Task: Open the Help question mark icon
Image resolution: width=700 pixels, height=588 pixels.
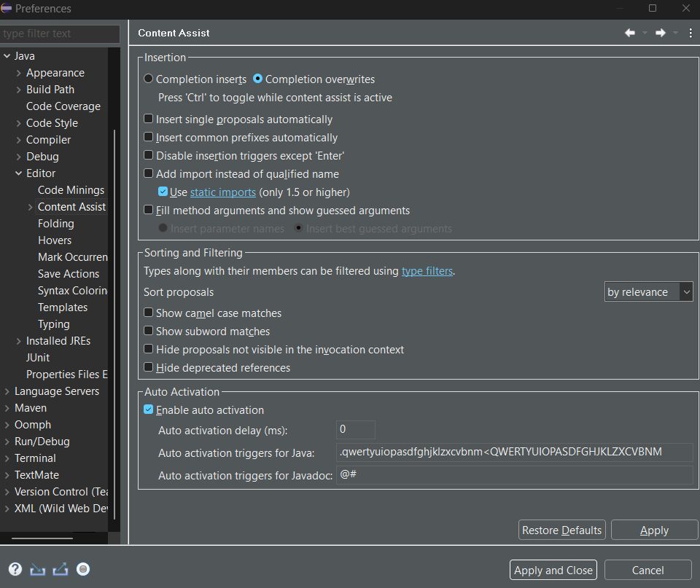Action: coord(15,569)
